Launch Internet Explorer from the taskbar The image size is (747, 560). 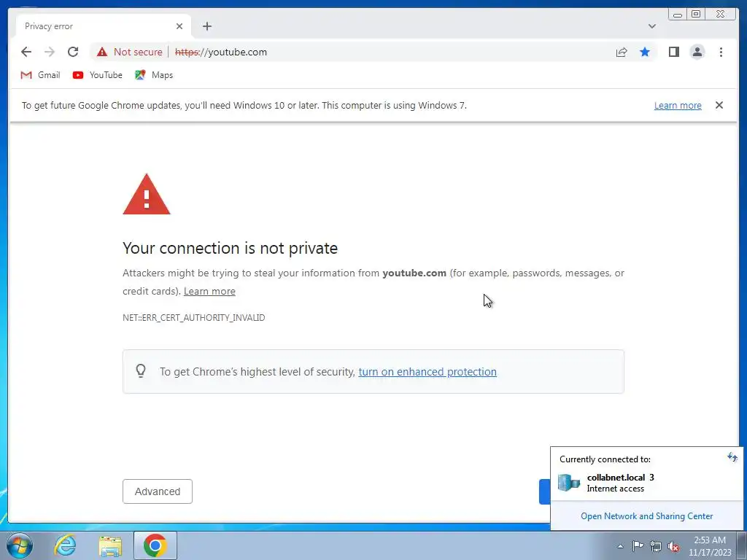point(65,545)
